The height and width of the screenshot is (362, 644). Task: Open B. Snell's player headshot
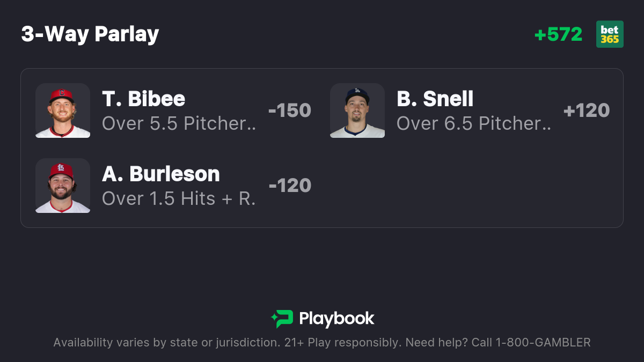coord(357,110)
